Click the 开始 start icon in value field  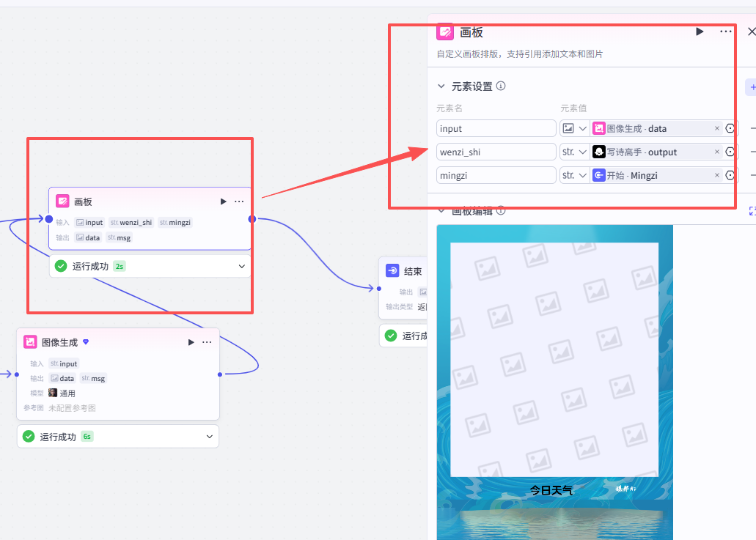(x=599, y=175)
